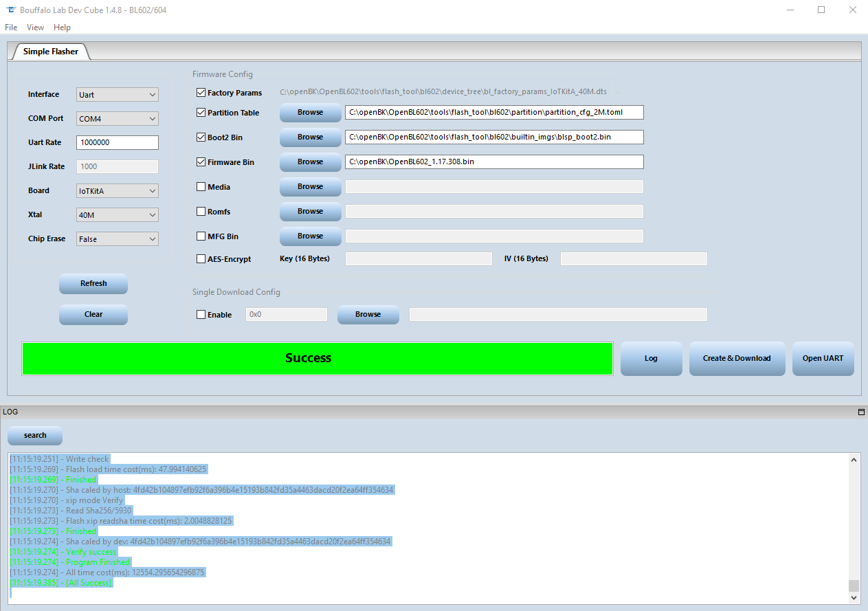The width and height of the screenshot is (868, 611).
Task: Click the 'All time cost(ms)' log line
Action: (107, 573)
